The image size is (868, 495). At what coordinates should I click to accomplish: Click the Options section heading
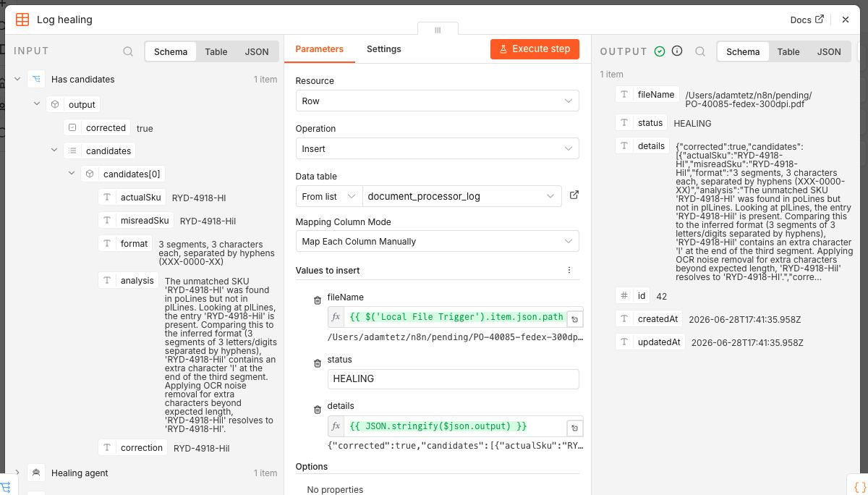312,466
